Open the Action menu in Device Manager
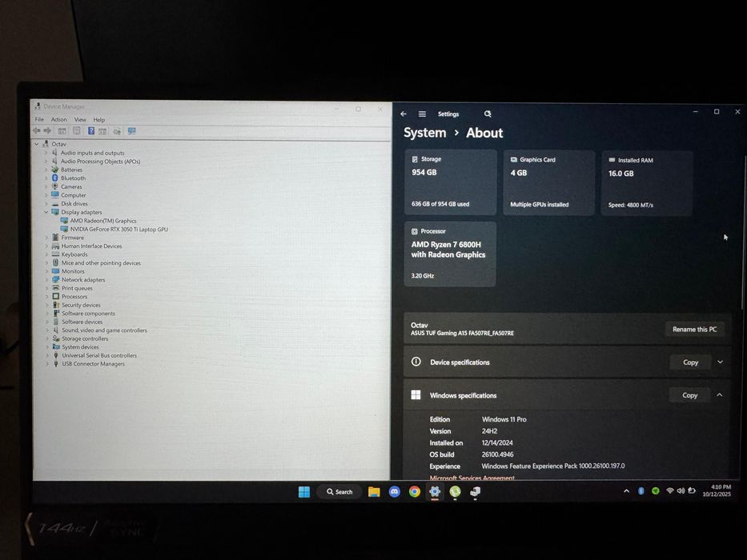 [59, 119]
